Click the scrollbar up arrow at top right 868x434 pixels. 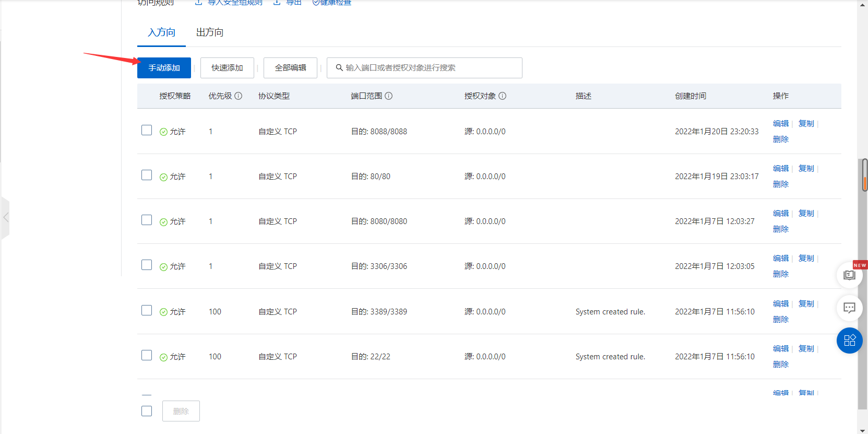click(x=863, y=4)
